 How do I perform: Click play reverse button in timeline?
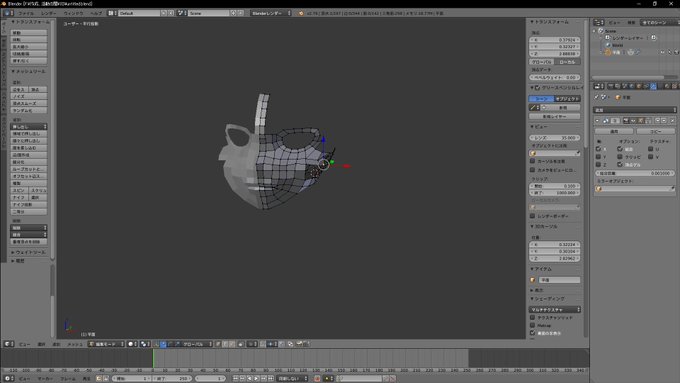coord(249,379)
